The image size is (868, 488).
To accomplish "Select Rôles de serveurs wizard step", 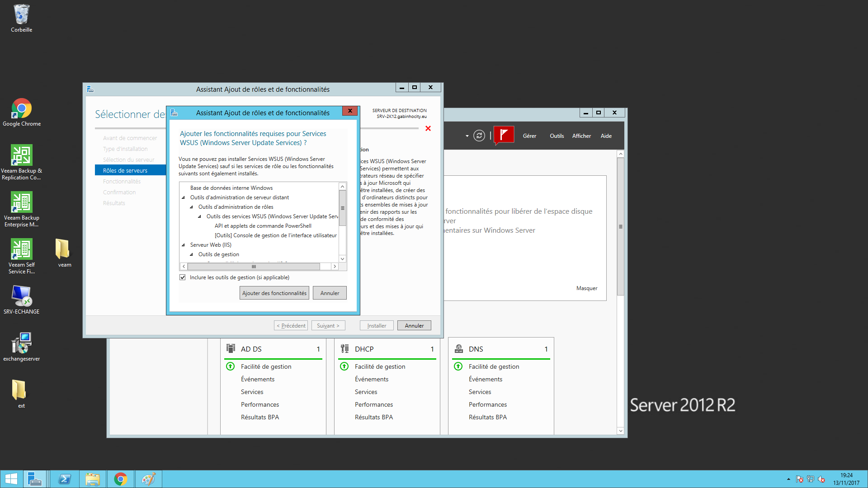I will 131,170.
